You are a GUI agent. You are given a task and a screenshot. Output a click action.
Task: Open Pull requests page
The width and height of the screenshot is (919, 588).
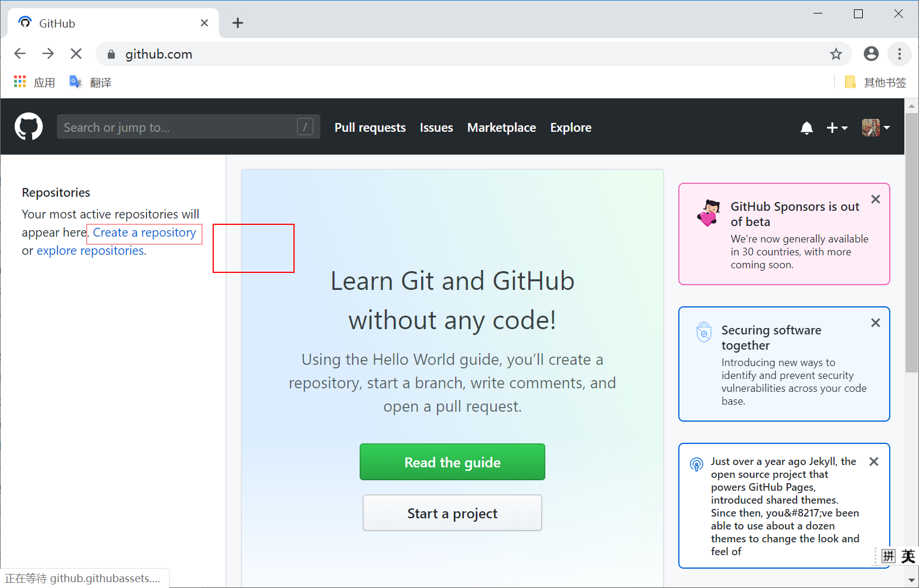point(370,128)
